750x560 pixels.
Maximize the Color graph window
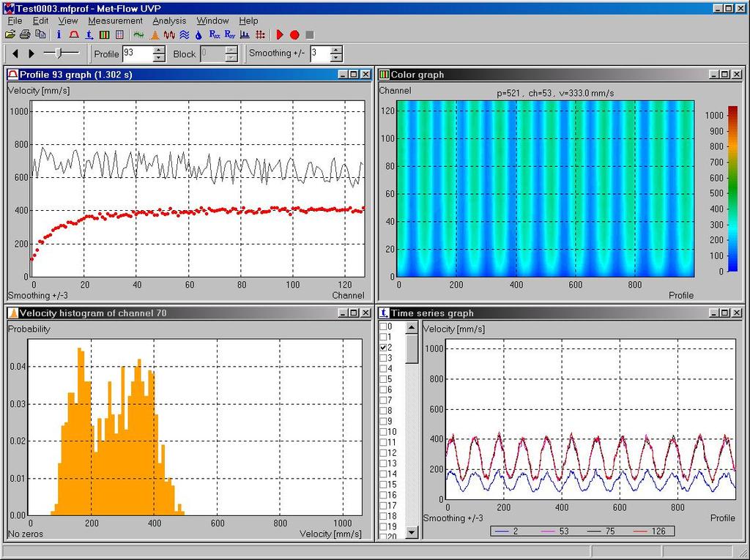point(724,74)
